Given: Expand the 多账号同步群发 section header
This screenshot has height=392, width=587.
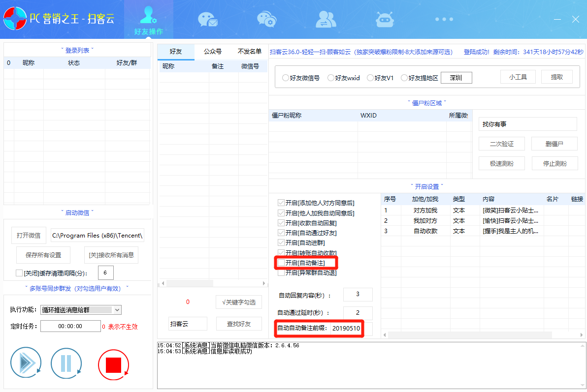Looking at the screenshot, I should click(77, 290).
